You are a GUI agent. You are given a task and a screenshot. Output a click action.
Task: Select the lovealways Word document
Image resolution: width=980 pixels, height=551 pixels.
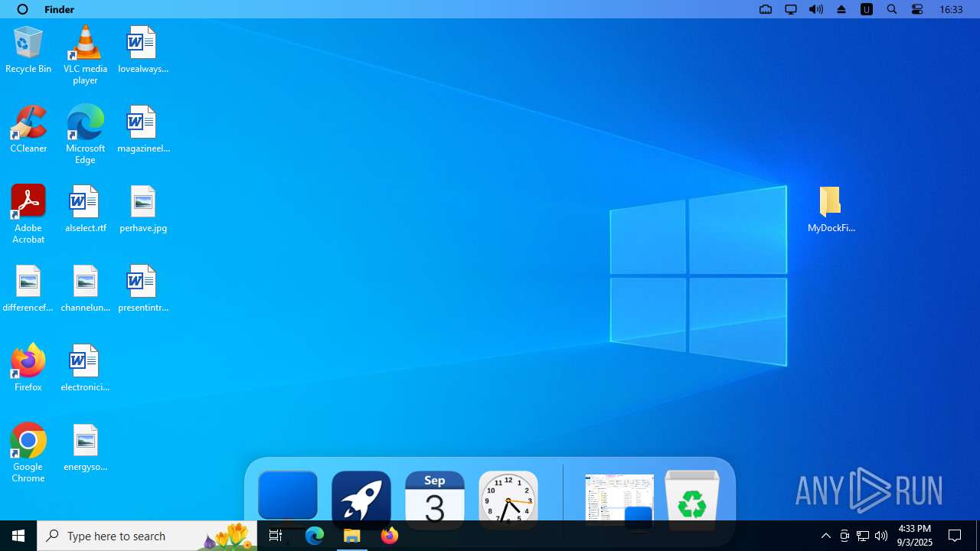pyautogui.click(x=142, y=51)
